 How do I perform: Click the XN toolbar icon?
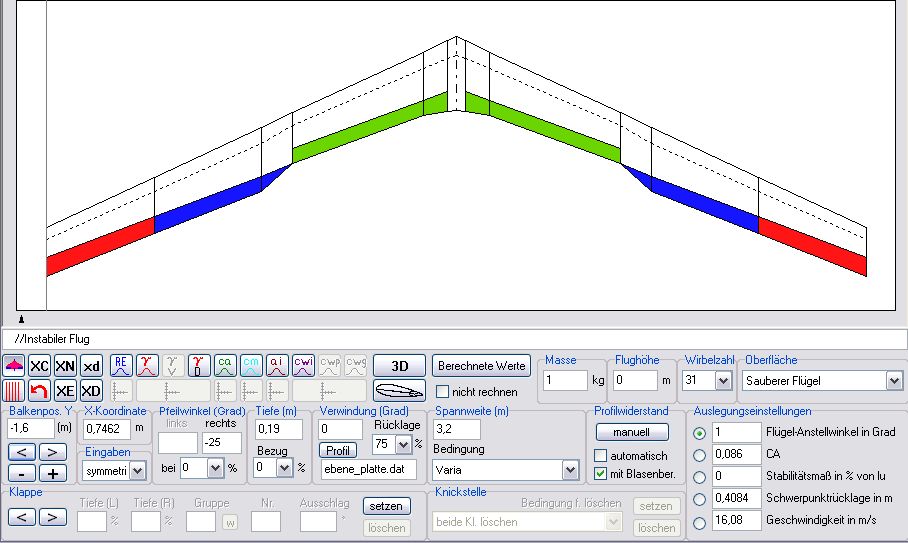click(65, 365)
